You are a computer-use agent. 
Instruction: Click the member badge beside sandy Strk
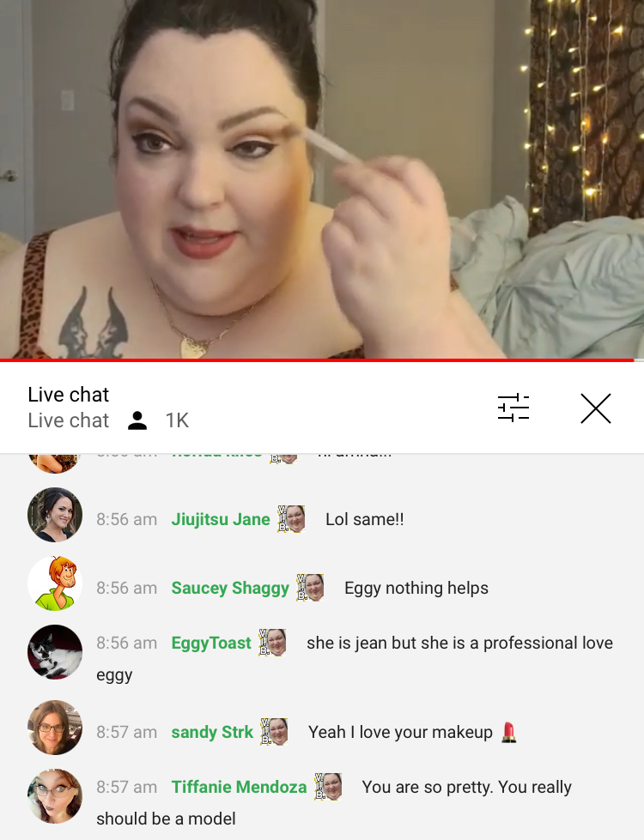tap(274, 731)
